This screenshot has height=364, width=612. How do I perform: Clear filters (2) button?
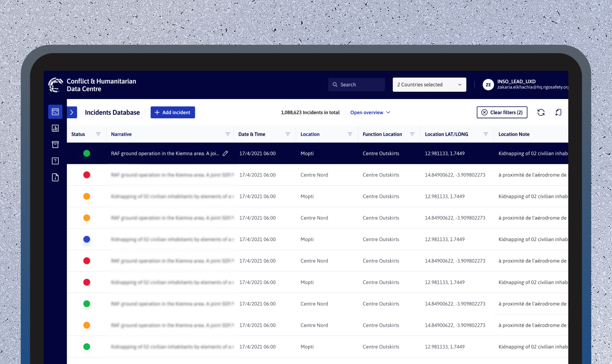click(x=502, y=112)
